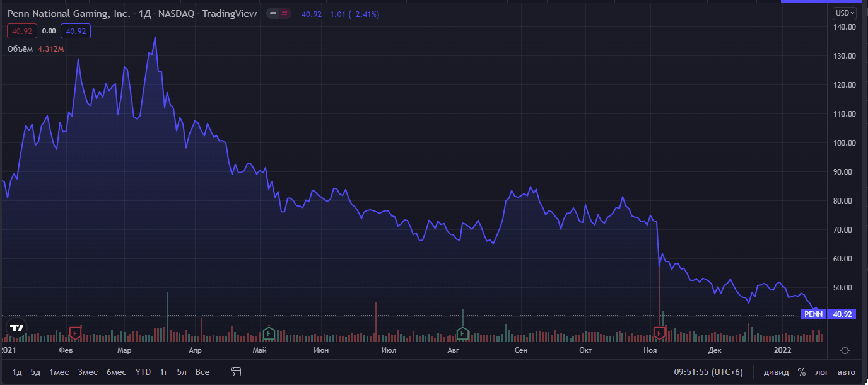This screenshot has height=385, width=868.
Task: Select the 5л time range
Action: pyautogui.click(x=182, y=372)
